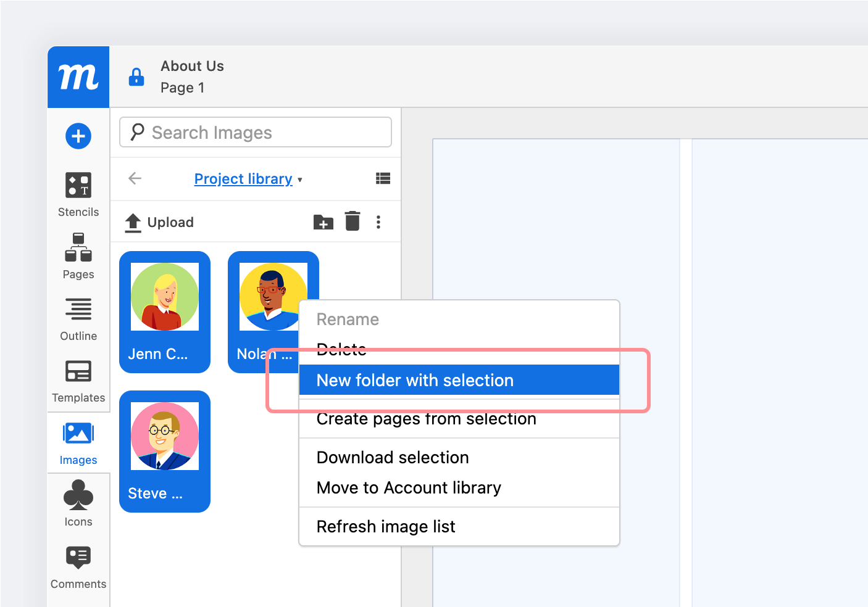
Task: Select the Pages panel icon
Action: [78, 256]
